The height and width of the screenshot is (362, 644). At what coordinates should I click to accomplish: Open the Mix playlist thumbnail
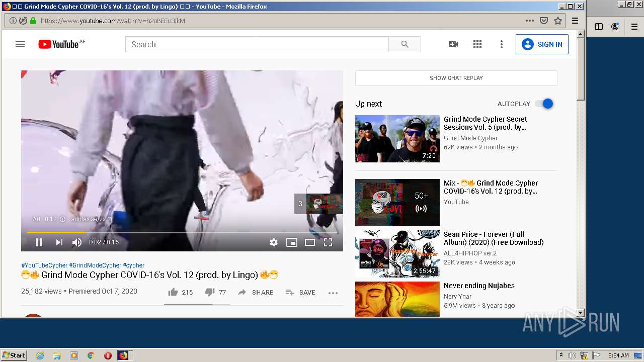click(397, 203)
